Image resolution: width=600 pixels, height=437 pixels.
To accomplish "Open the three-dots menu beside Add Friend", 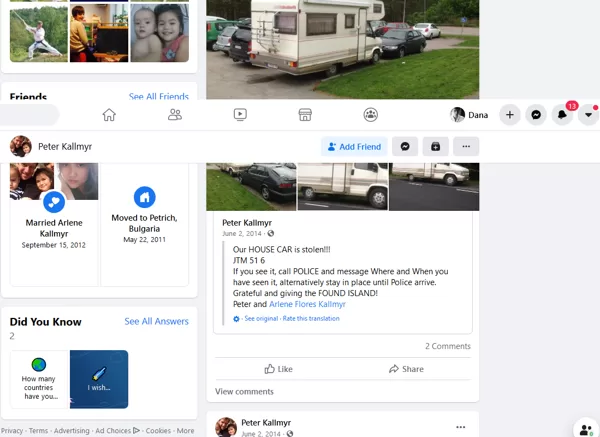I will (466, 147).
